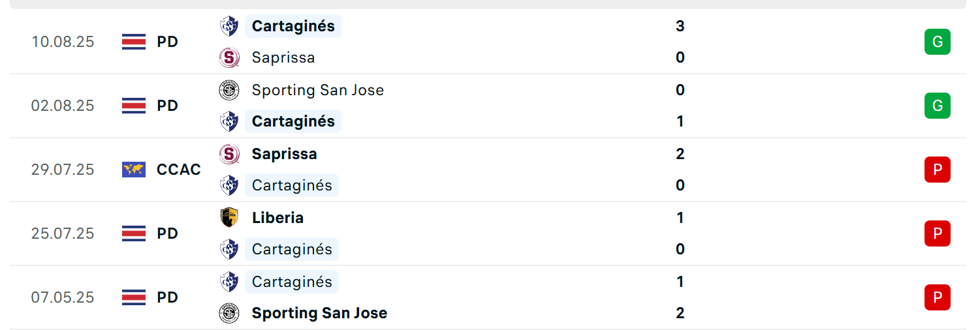Click the CCAC world map flag icon
980x330 pixels.
click(x=134, y=170)
